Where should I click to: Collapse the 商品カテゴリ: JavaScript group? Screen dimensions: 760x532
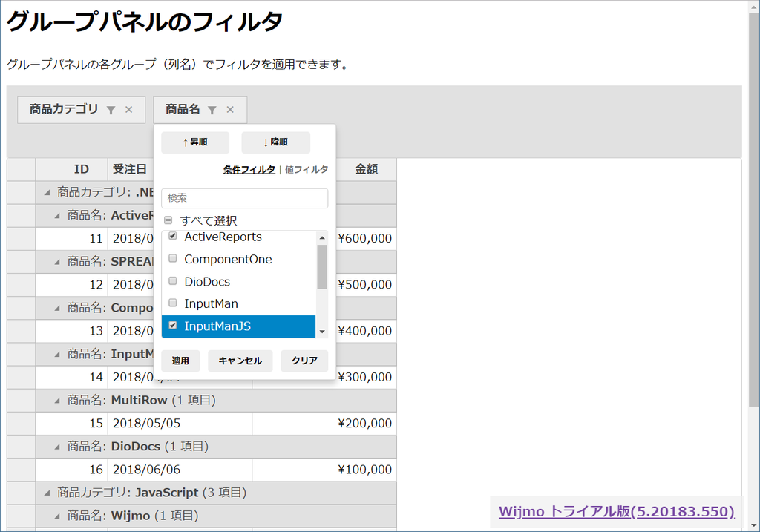tap(47, 493)
